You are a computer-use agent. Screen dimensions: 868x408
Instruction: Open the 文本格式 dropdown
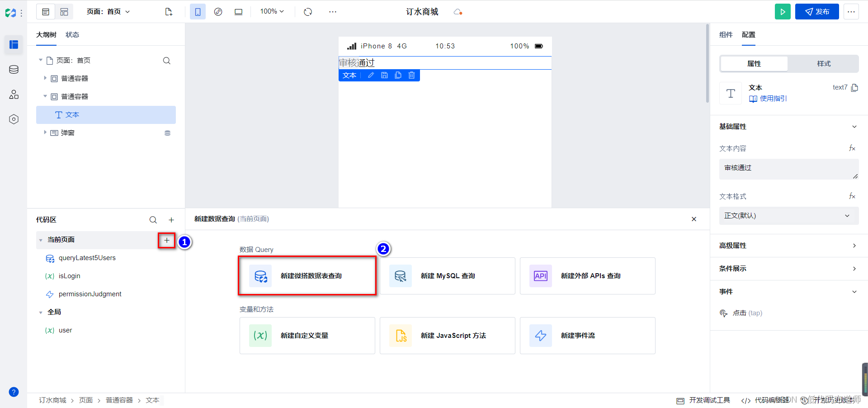(x=789, y=216)
